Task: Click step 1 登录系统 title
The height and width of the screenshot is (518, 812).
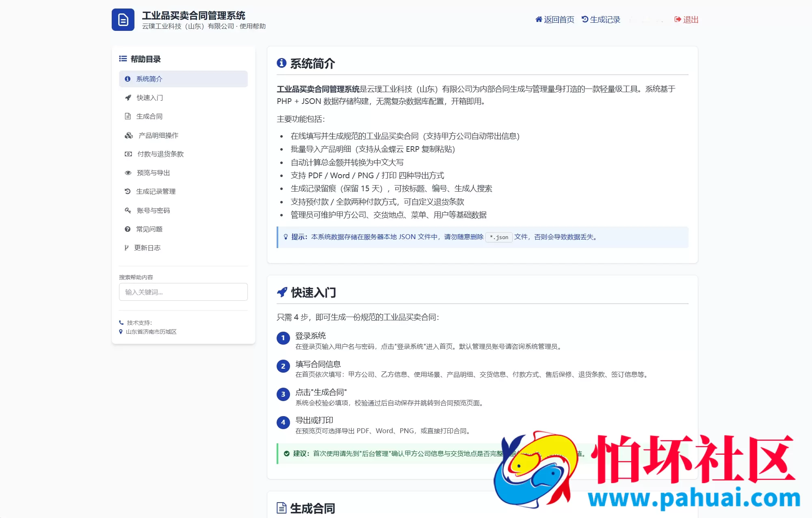Action: 310,336
